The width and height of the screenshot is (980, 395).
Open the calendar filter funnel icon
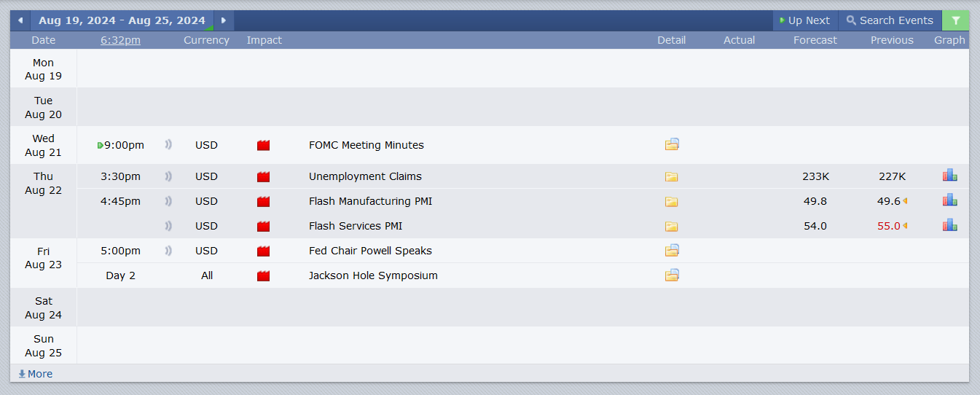coord(955,20)
